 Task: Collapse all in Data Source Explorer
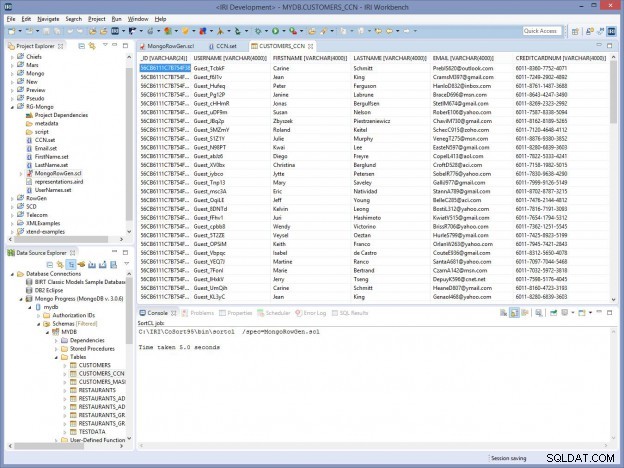[x=50, y=264]
